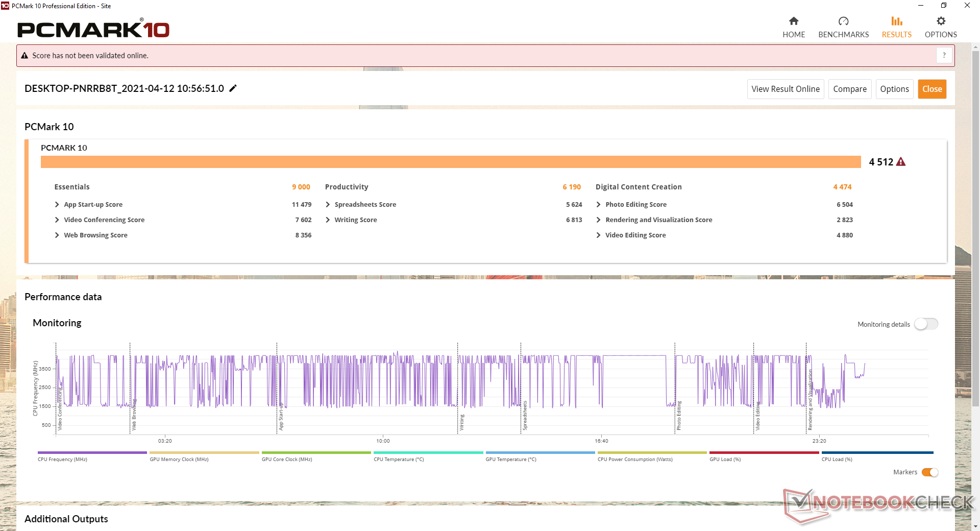
Task: Click the question mark help icon in warning banner
Action: (944, 55)
